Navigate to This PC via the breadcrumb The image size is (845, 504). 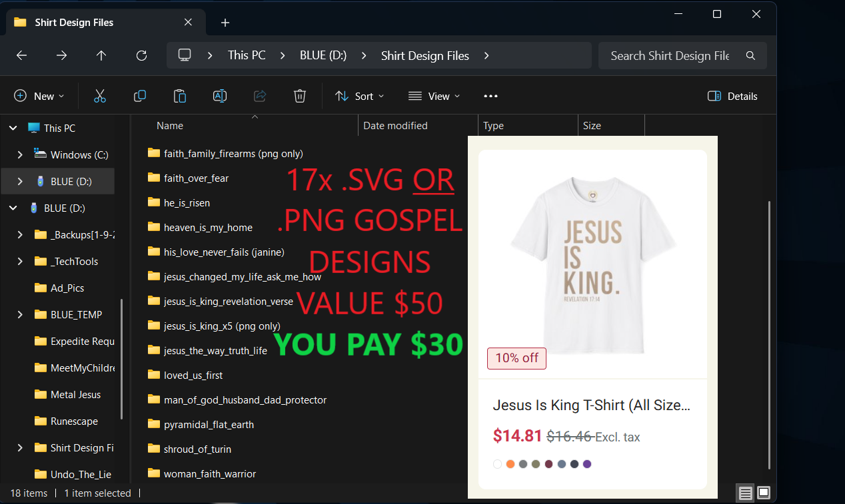coord(246,55)
